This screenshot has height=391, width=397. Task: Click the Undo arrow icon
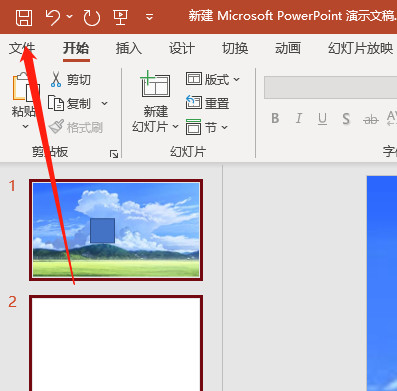[x=53, y=17]
